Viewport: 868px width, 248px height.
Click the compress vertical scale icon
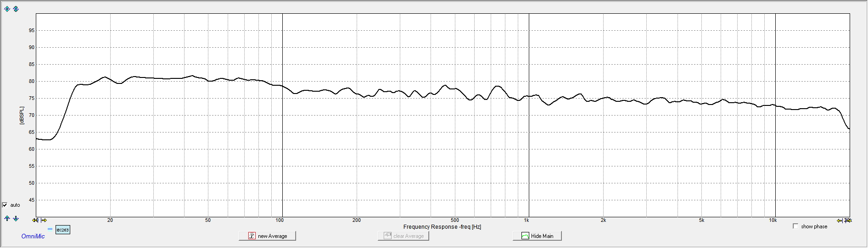point(16,9)
